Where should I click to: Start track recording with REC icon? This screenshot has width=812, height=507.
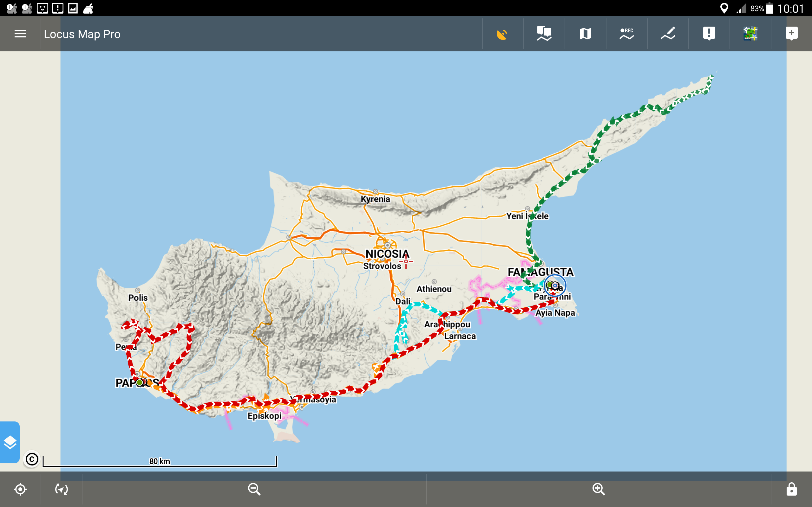pos(626,34)
